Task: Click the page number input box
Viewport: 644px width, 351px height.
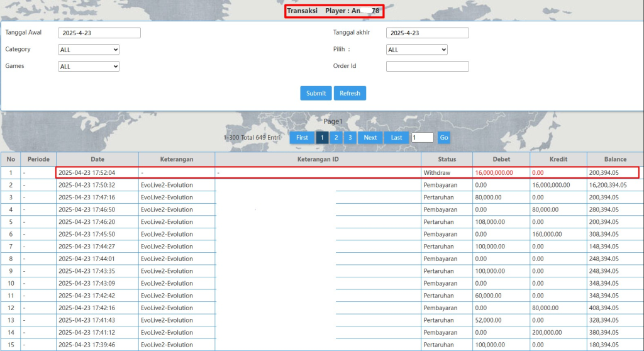Action: (x=422, y=138)
